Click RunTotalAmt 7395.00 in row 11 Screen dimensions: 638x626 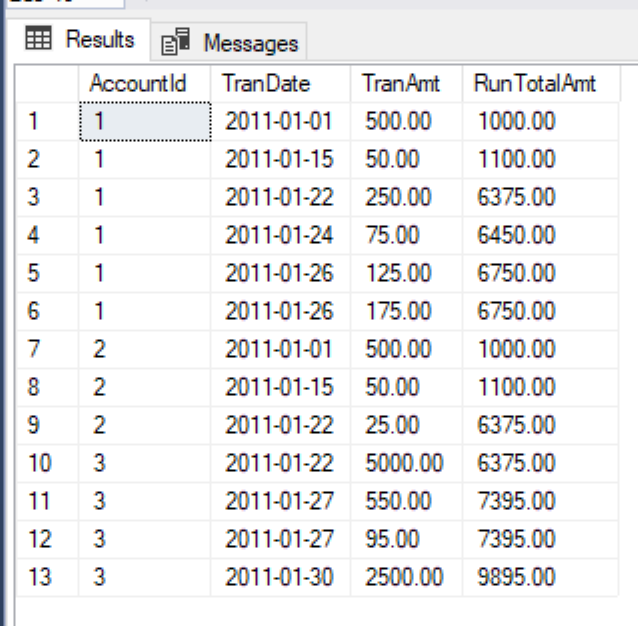click(x=540, y=501)
